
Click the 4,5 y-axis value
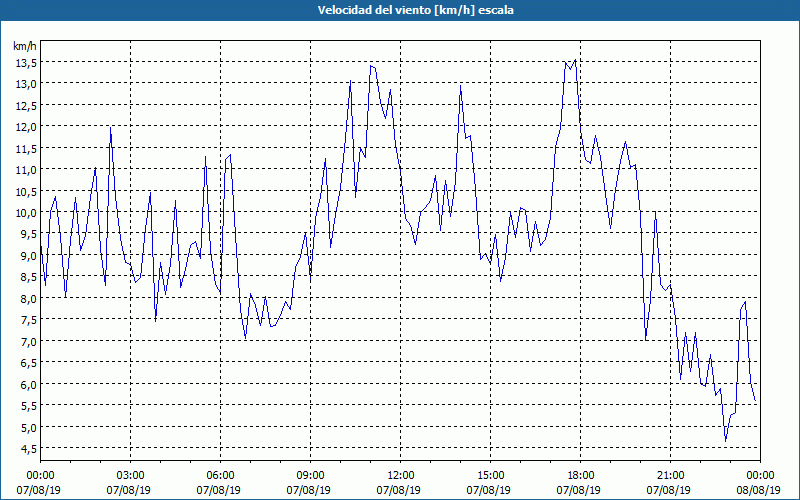click(28, 448)
